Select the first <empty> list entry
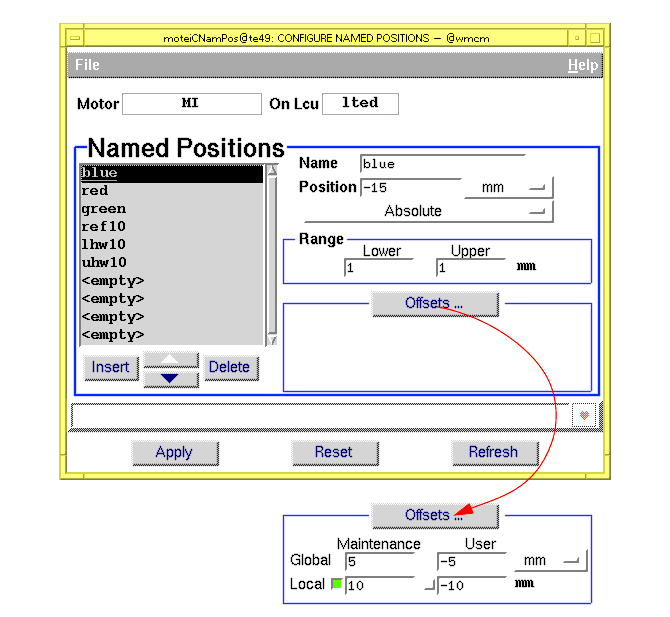Screen dimensions: 670x617 (x=172, y=281)
